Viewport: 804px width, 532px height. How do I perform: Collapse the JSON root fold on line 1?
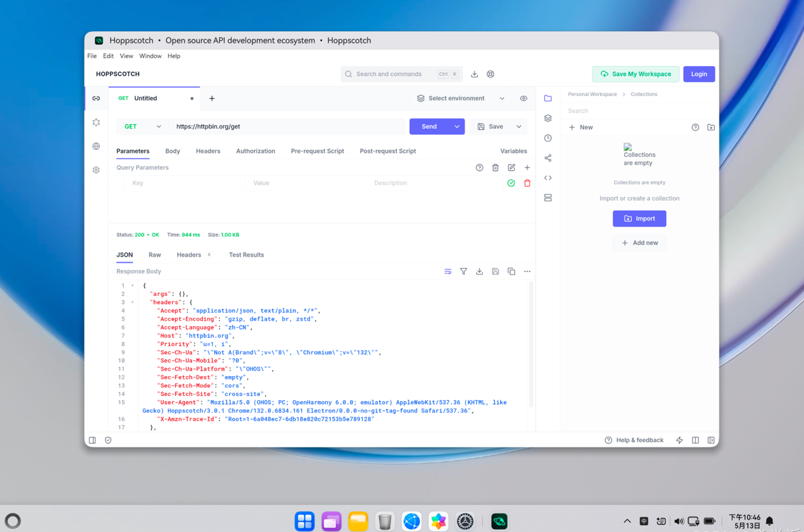click(x=133, y=285)
